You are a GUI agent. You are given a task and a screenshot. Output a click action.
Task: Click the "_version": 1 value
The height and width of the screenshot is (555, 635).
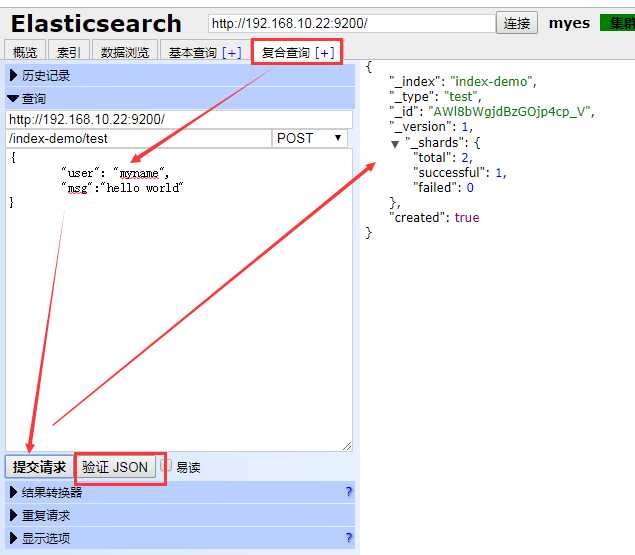point(465,127)
